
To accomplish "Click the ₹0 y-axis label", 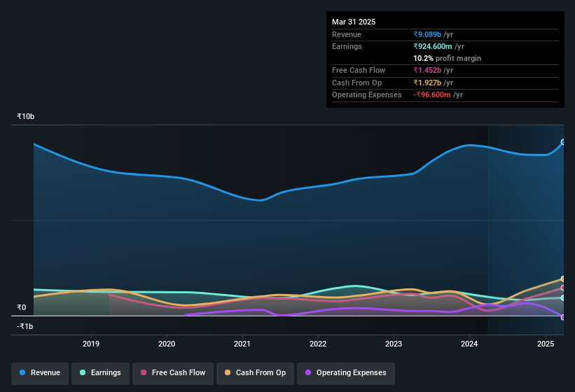I will click(x=22, y=307).
